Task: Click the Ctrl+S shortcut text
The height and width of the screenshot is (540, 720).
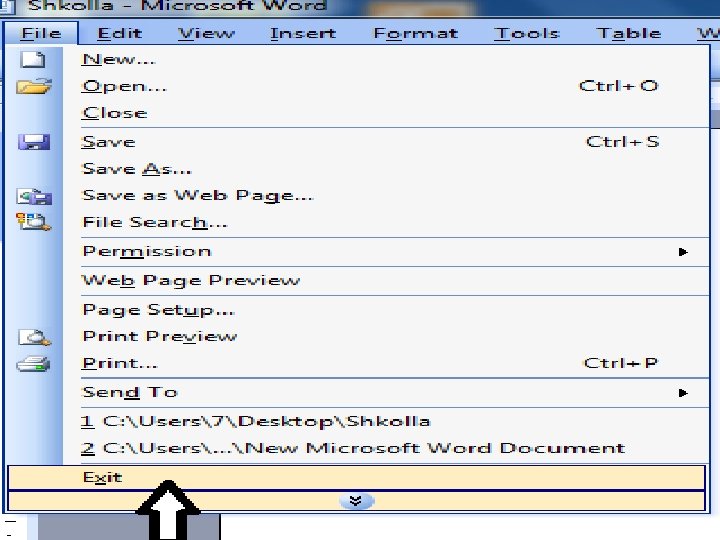Action: point(622,142)
